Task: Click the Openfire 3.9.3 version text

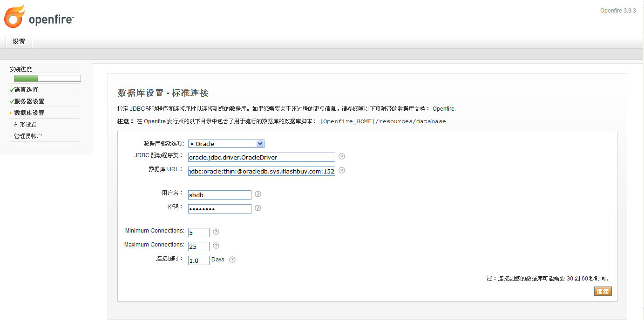Action: pyautogui.click(x=618, y=11)
